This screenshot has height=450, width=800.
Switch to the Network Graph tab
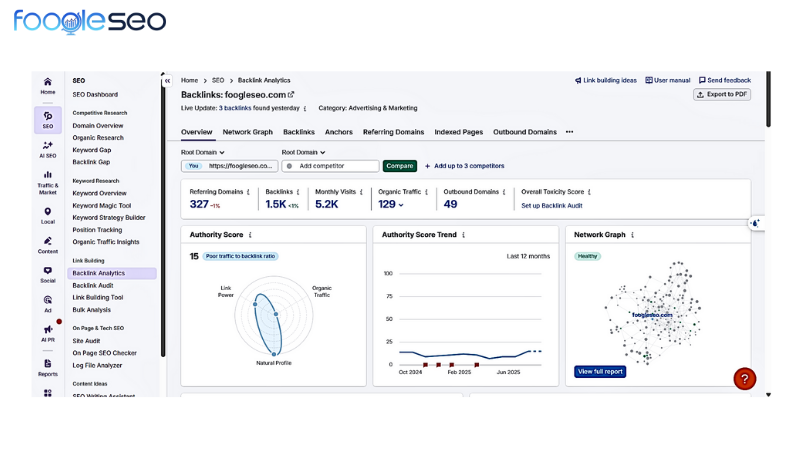(247, 132)
